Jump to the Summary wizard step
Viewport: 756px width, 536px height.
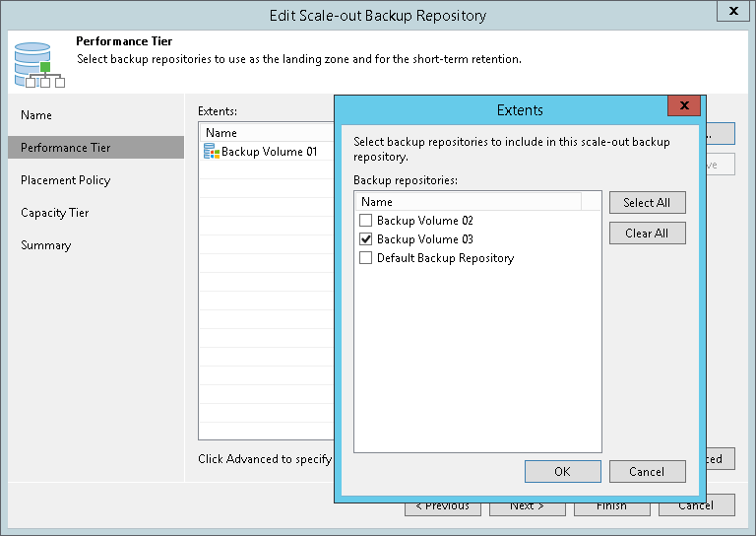click(46, 245)
